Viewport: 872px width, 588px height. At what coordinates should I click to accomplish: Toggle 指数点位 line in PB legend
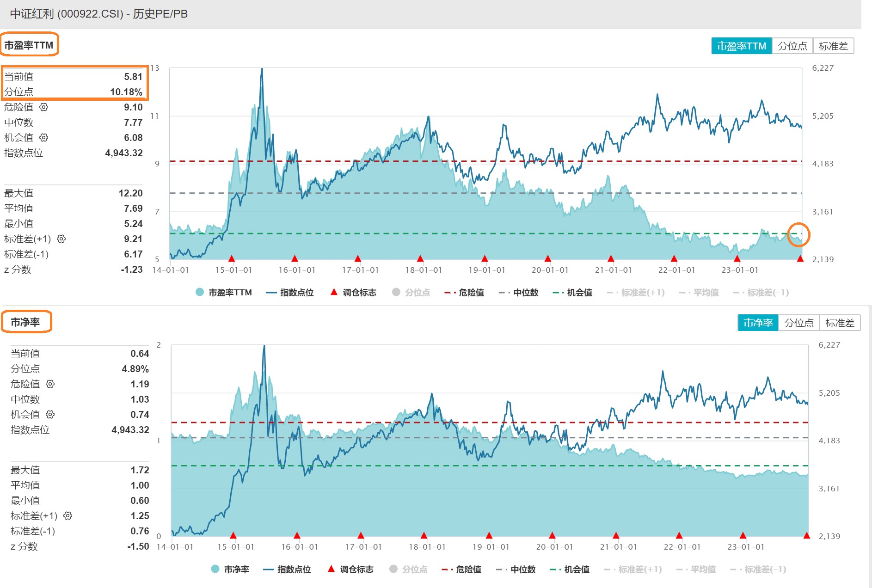(x=287, y=570)
